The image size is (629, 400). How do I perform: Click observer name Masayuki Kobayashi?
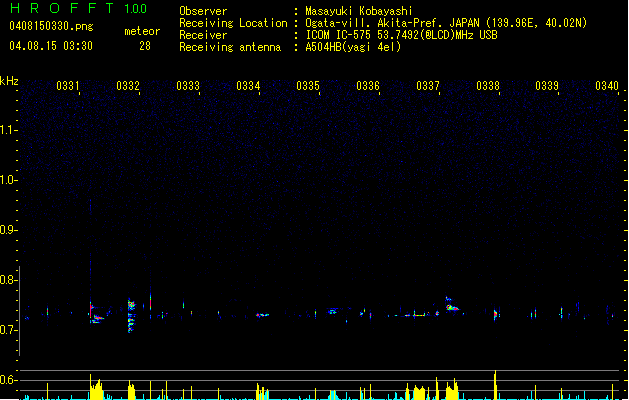pyautogui.click(x=359, y=11)
